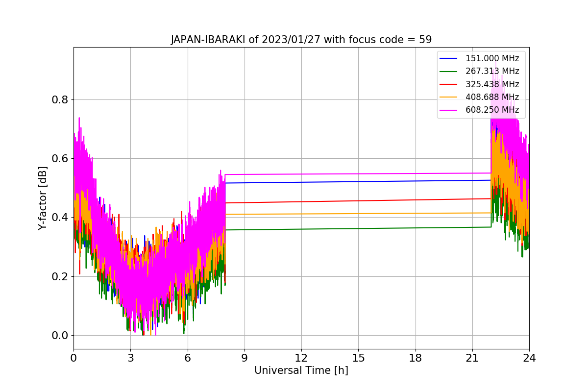Viewport: 588px width, 392px height.
Task: Click y-axis tick label 0.2
Action: point(59,276)
